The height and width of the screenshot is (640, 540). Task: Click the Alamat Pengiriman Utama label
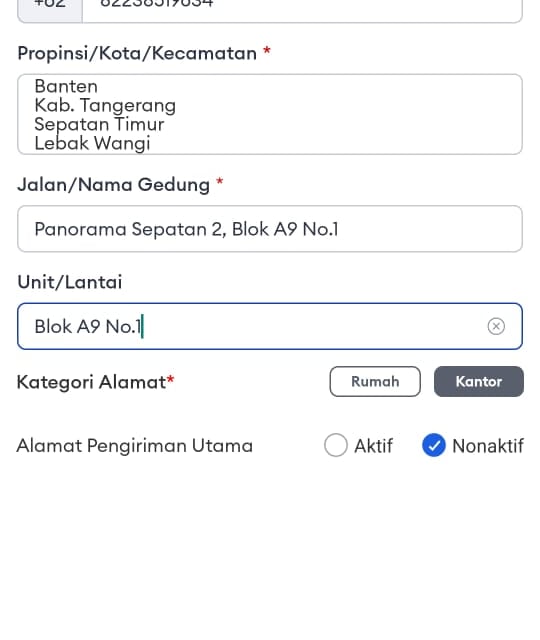[x=135, y=446]
